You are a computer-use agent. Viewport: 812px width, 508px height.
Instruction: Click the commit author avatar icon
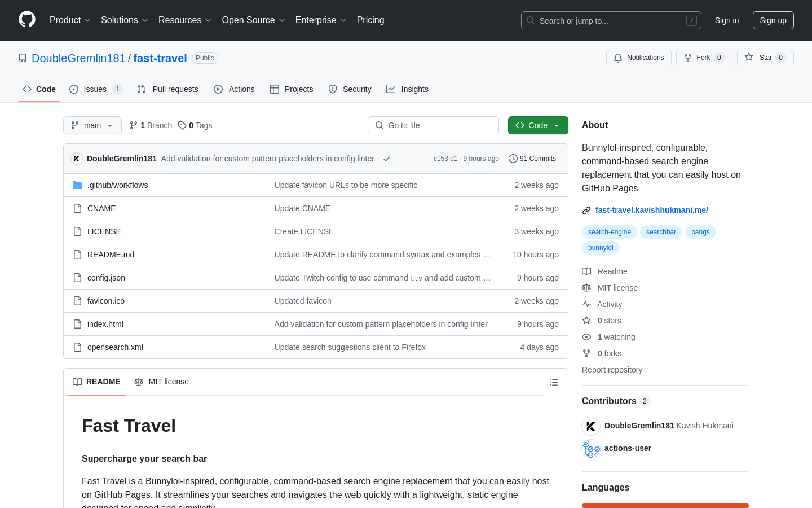pyautogui.click(x=77, y=159)
